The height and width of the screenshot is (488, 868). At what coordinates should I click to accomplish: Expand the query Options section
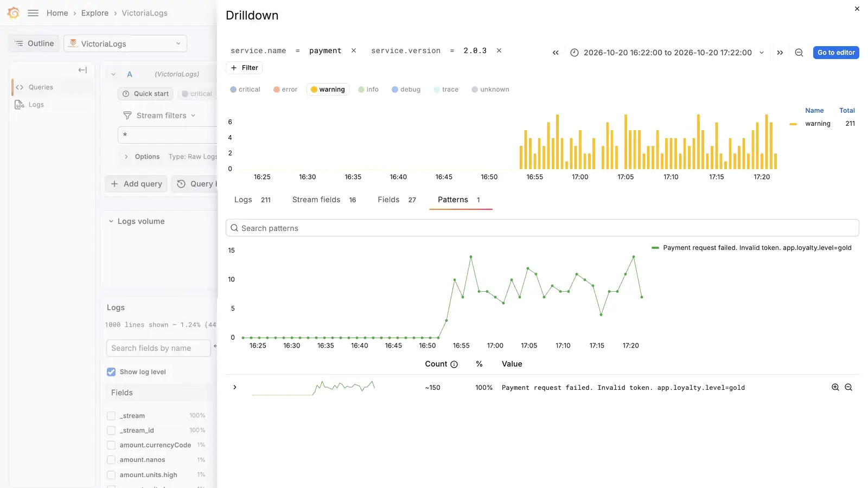point(142,157)
